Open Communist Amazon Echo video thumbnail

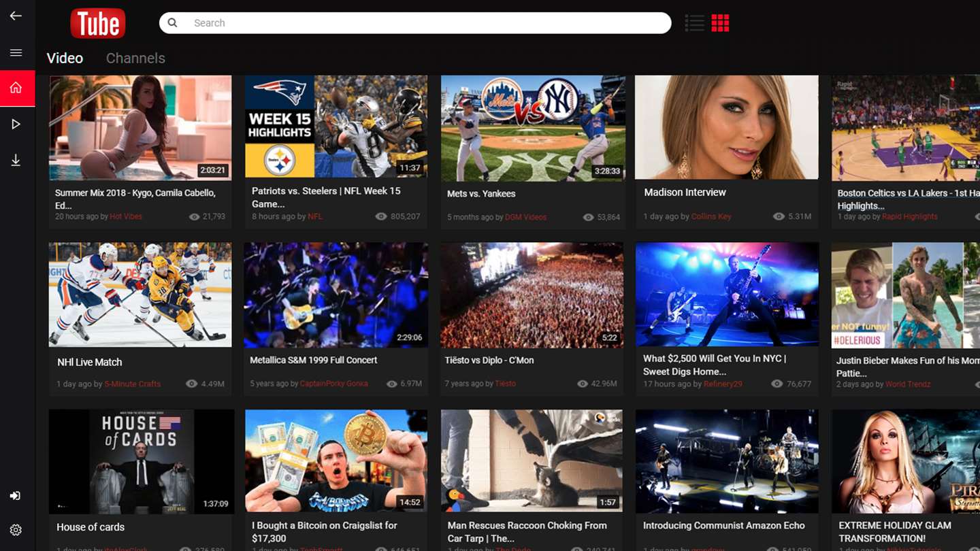[x=727, y=461]
